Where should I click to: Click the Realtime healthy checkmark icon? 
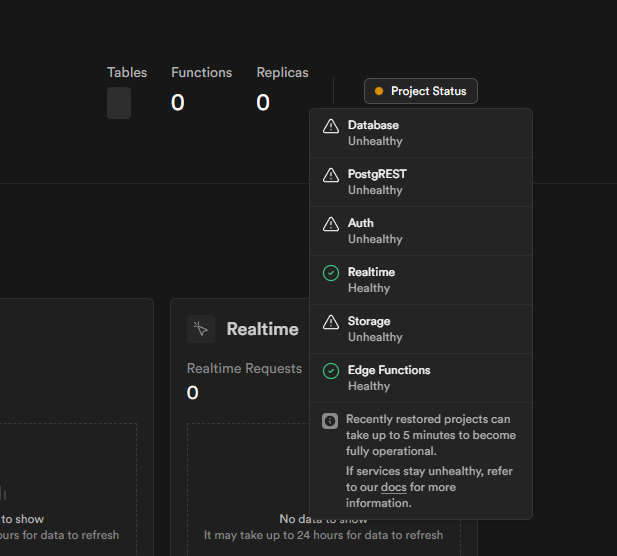click(331, 273)
